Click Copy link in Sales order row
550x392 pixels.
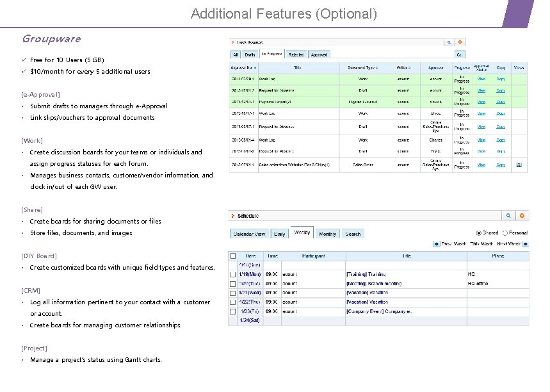tap(501, 165)
